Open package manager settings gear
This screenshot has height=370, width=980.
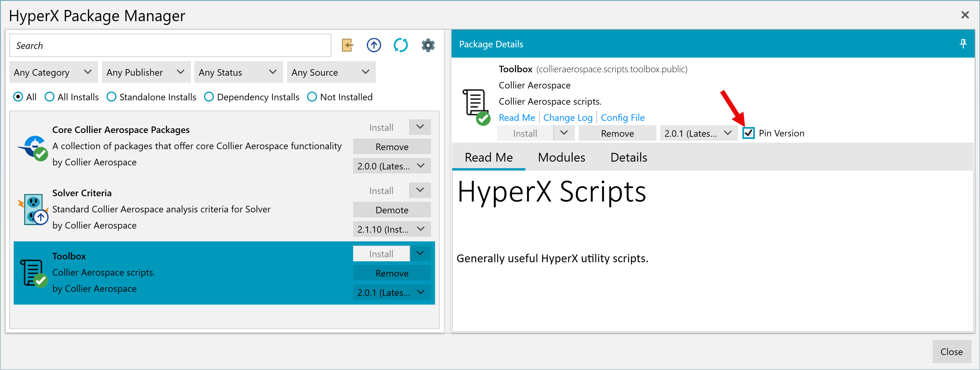tap(428, 45)
